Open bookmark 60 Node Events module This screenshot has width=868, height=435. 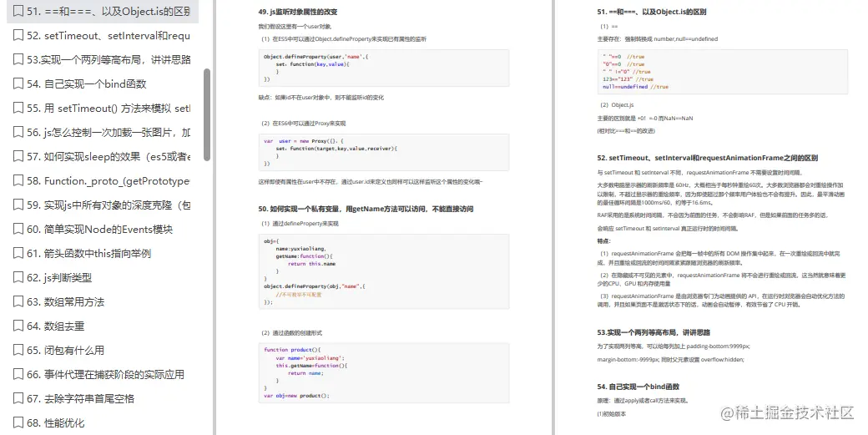click(x=99, y=229)
